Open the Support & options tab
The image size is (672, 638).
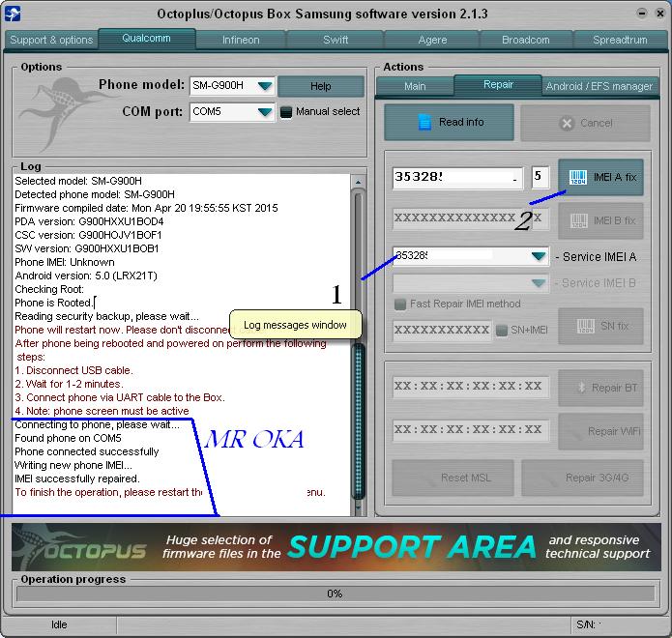(51, 40)
